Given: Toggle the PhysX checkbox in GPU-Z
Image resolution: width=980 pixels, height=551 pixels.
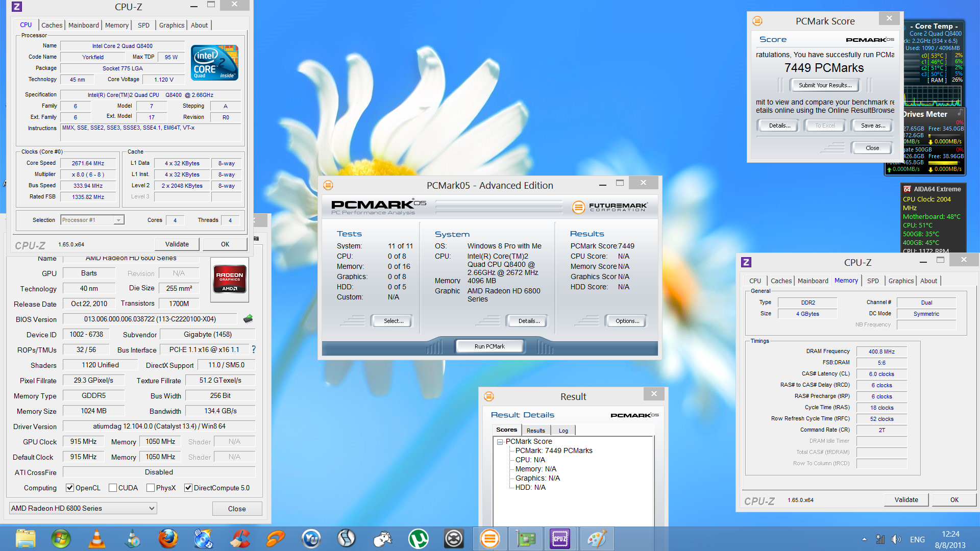Looking at the screenshot, I should (151, 488).
